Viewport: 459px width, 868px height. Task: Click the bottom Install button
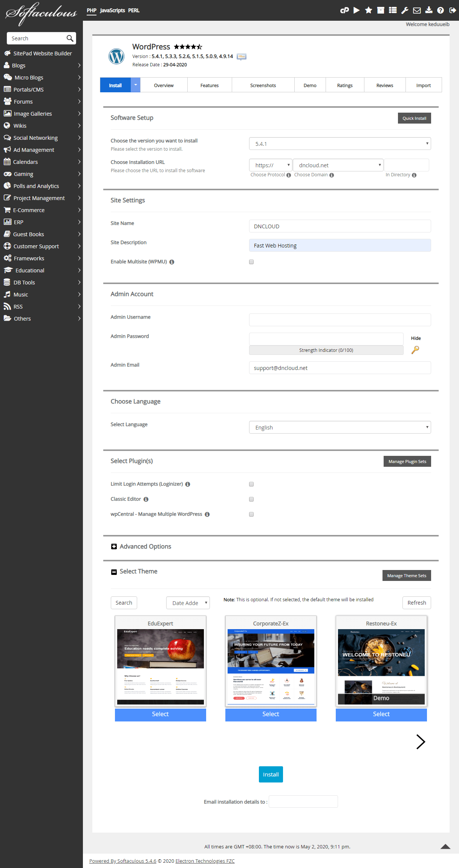(271, 775)
